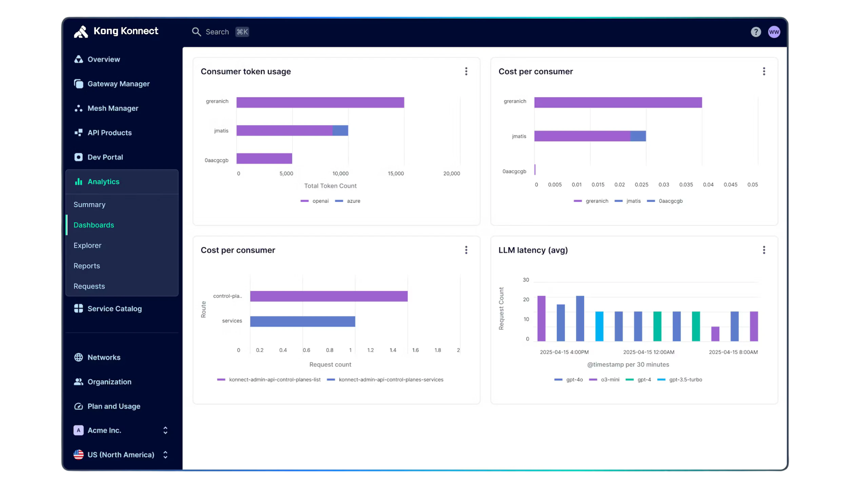Click the Search input field
868x488 pixels.
click(x=217, y=32)
